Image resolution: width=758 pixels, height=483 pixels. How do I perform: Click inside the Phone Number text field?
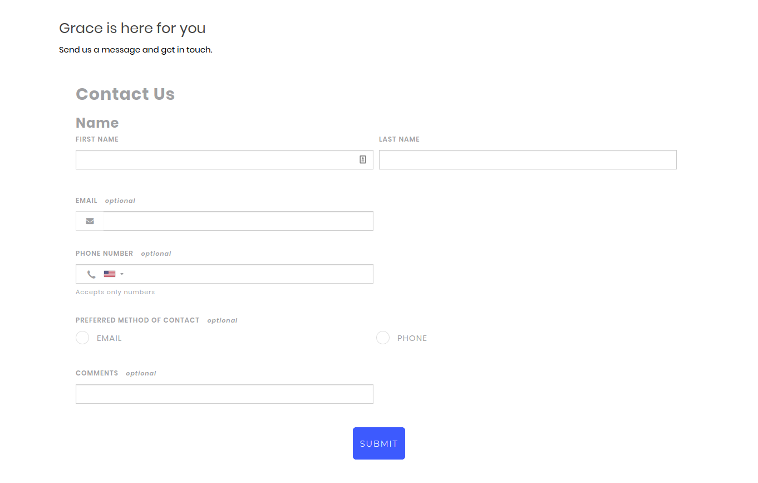[x=250, y=274]
